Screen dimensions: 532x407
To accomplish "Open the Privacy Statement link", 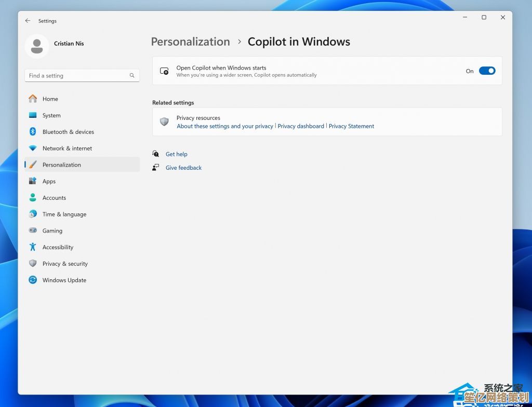I will click(x=352, y=126).
